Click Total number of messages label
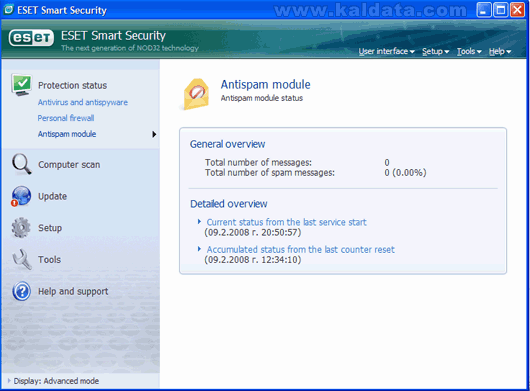Image resolution: width=530 pixels, height=391 pixels. 258,163
